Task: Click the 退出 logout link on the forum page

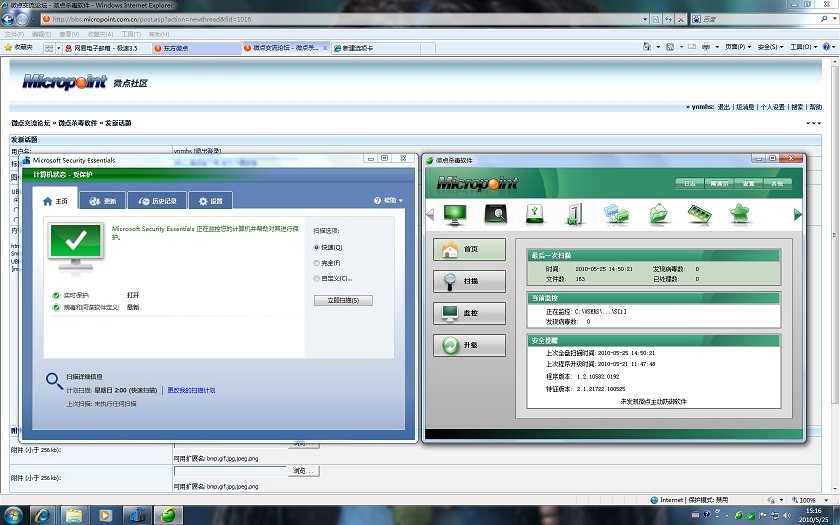Action: tap(724, 107)
